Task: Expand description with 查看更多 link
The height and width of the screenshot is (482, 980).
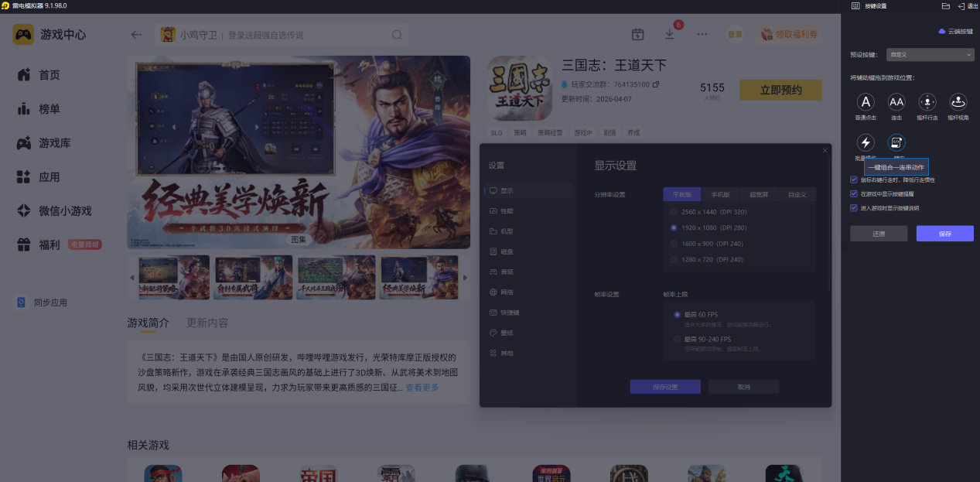Action: tap(422, 387)
